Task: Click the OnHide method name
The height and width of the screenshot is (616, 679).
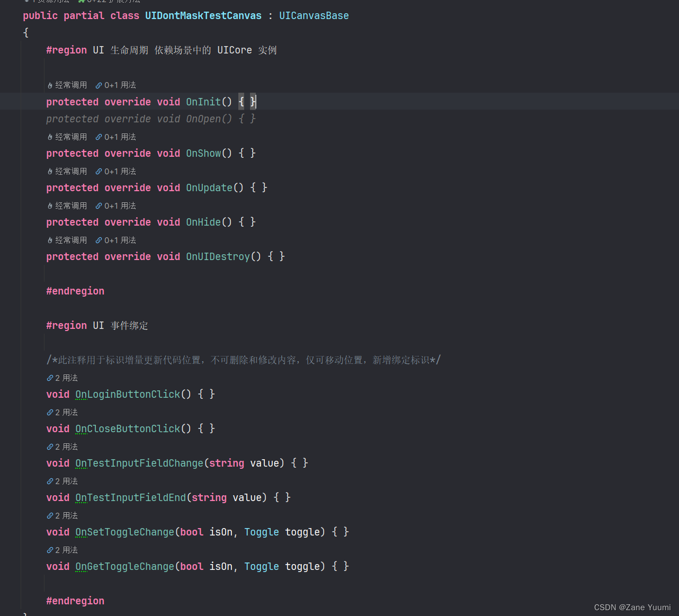Action: [x=203, y=222]
